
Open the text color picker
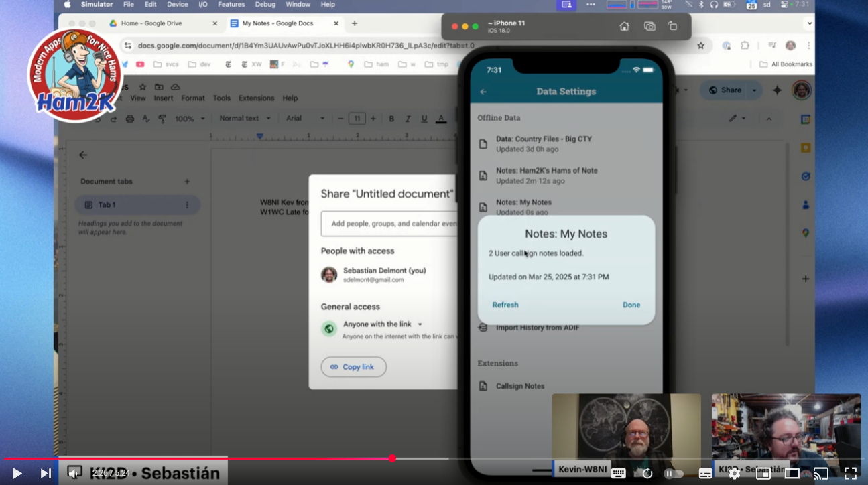pyautogui.click(x=441, y=119)
